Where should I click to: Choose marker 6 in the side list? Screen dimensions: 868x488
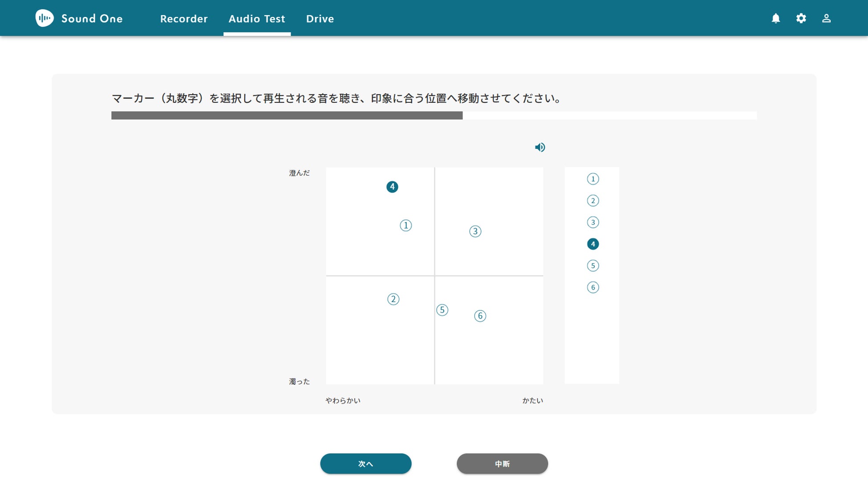(x=593, y=287)
